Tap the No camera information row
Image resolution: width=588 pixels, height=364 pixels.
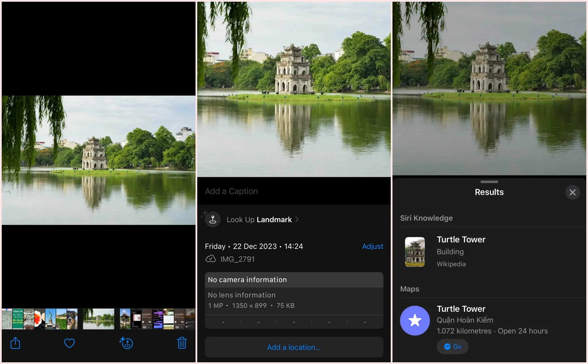click(x=294, y=280)
